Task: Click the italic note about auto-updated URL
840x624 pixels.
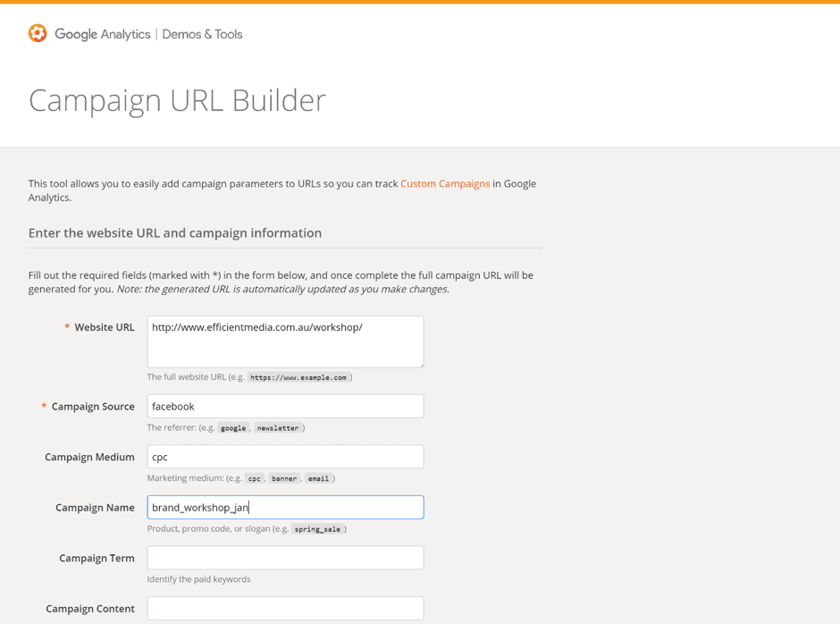Action: (x=283, y=289)
